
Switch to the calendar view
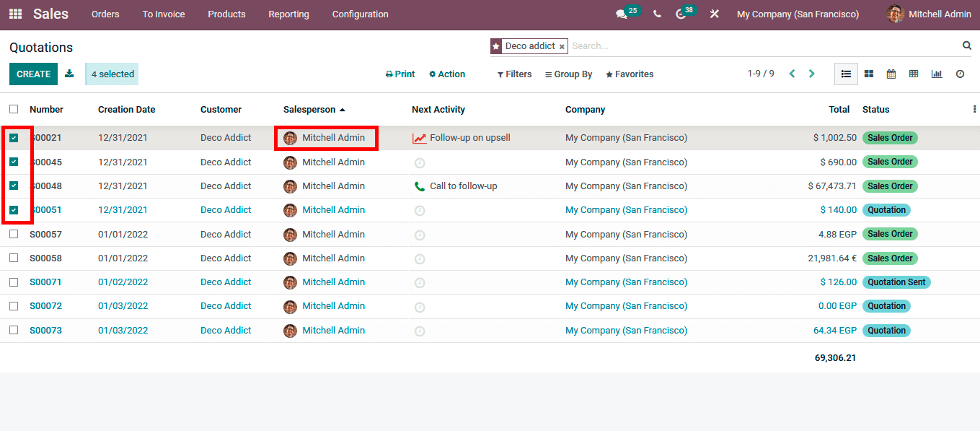click(891, 73)
